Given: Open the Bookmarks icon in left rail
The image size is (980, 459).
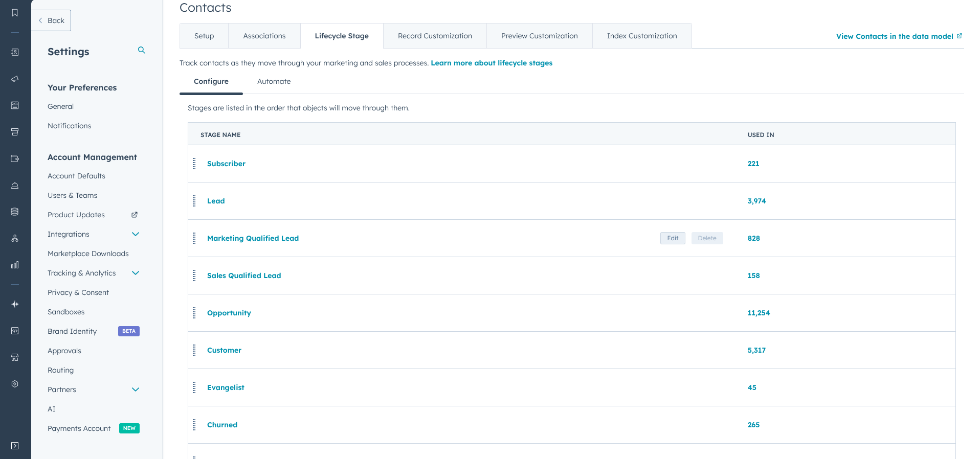Looking at the screenshot, I should [x=15, y=13].
